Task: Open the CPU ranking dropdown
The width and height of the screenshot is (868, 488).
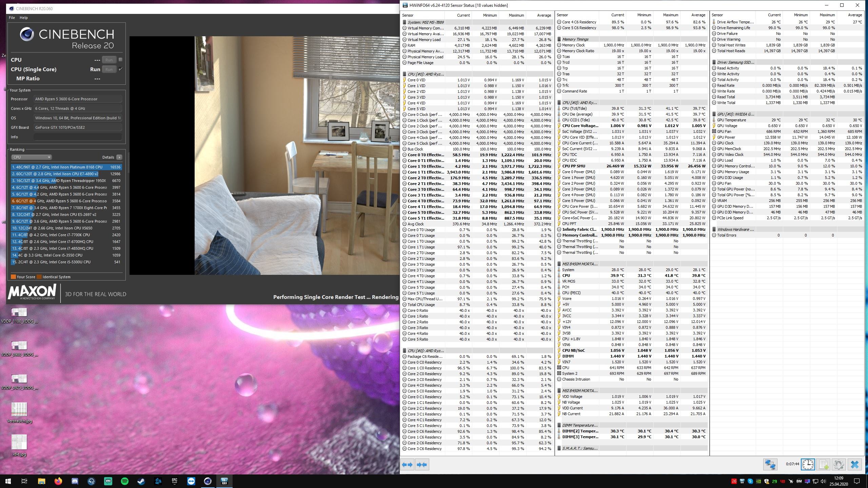Action: click(31, 157)
